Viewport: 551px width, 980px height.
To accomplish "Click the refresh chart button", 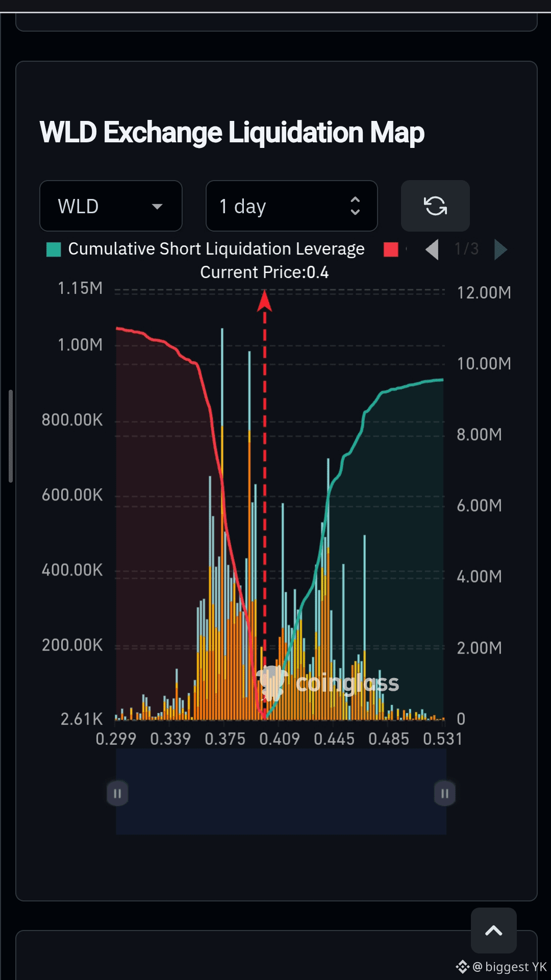I will 435,206.
